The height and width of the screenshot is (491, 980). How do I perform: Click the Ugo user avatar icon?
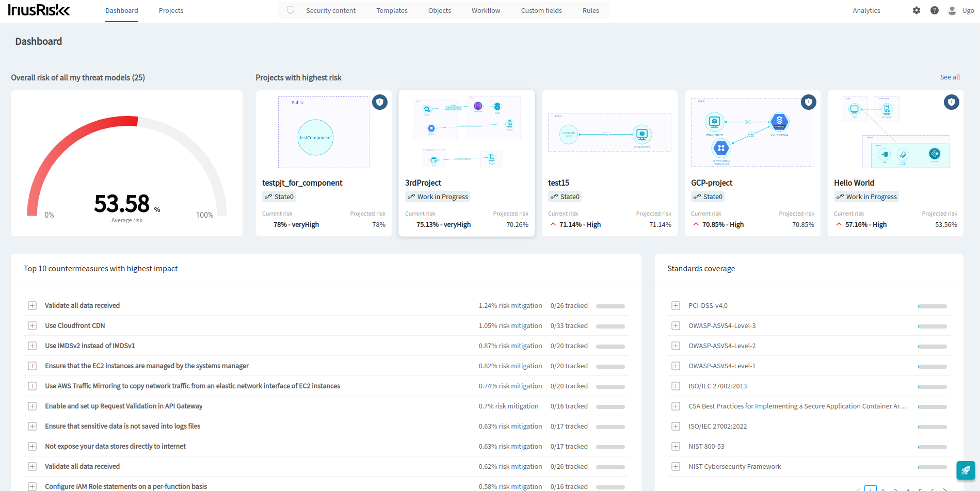click(952, 10)
